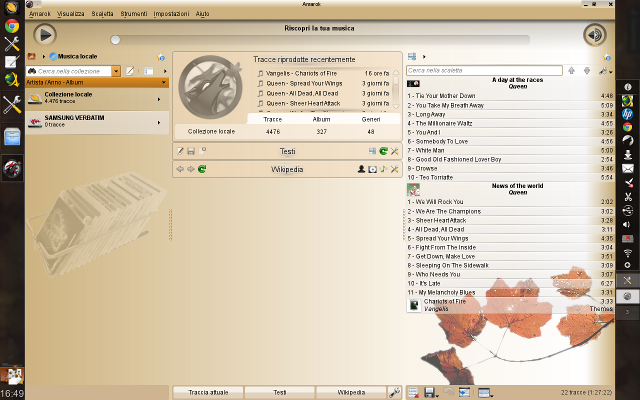Open the Scaletta menu

(x=102, y=14)
